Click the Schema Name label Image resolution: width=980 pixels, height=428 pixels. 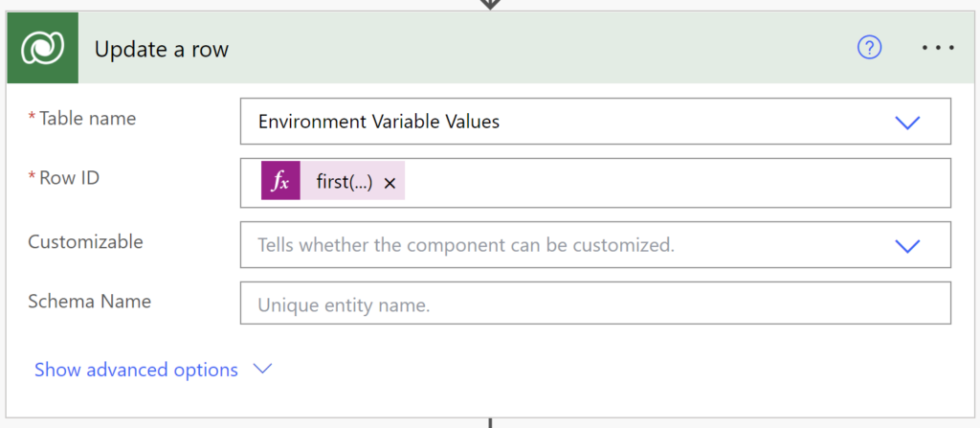90,301
